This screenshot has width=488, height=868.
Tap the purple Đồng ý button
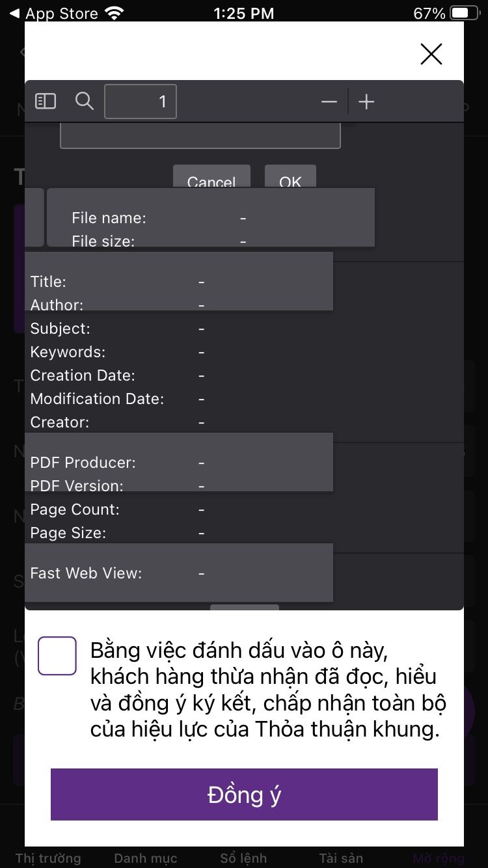pos(244,794)
